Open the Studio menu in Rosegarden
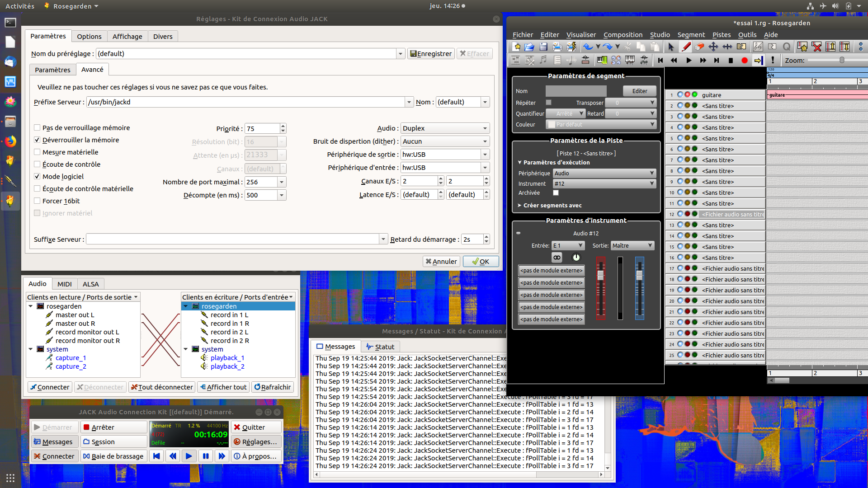Screen dimensions: 868x488 coord(660,35)
